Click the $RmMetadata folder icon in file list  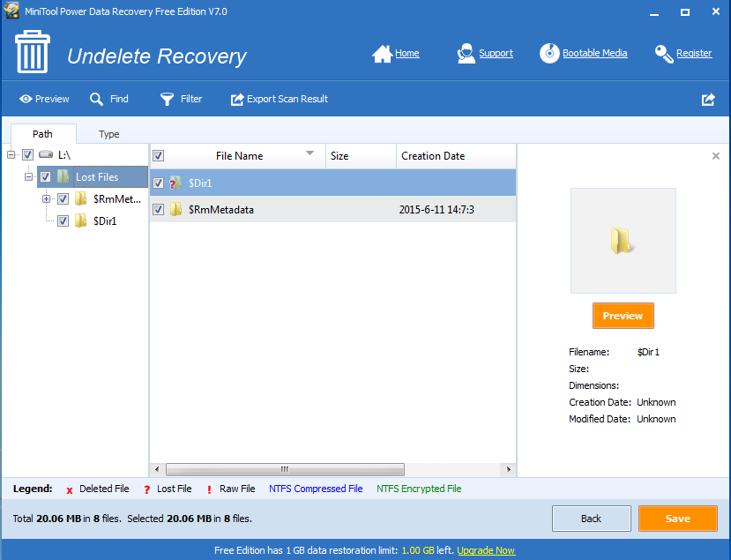pyautogui.click(x=175, y=209)
